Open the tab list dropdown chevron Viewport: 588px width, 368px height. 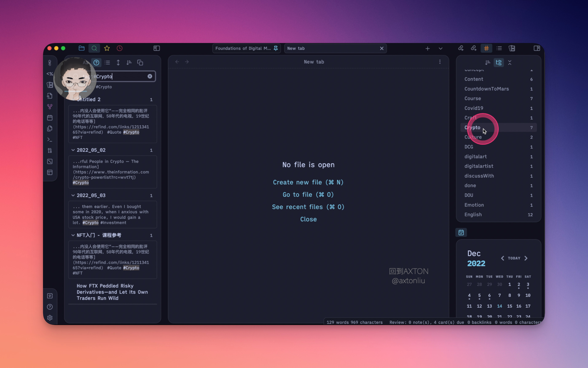pyautogui.click(x=440, y=48)
